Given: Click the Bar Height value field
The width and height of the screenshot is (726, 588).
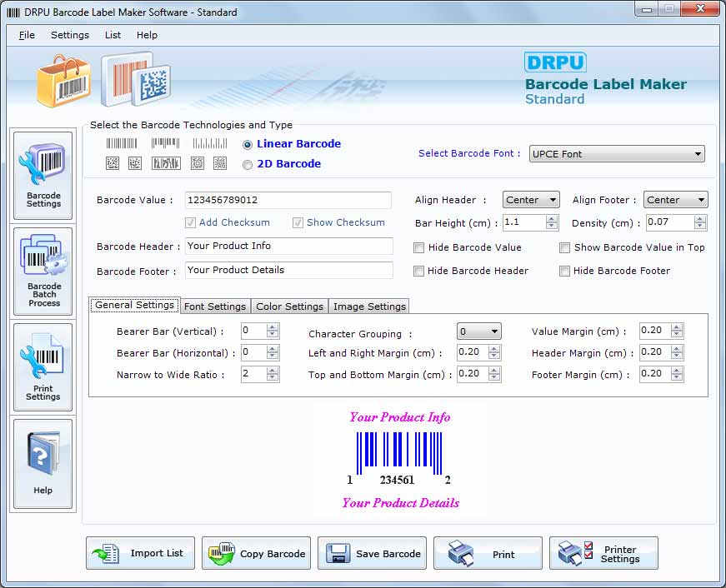Looking at the screenshot, I should point(524,222).
